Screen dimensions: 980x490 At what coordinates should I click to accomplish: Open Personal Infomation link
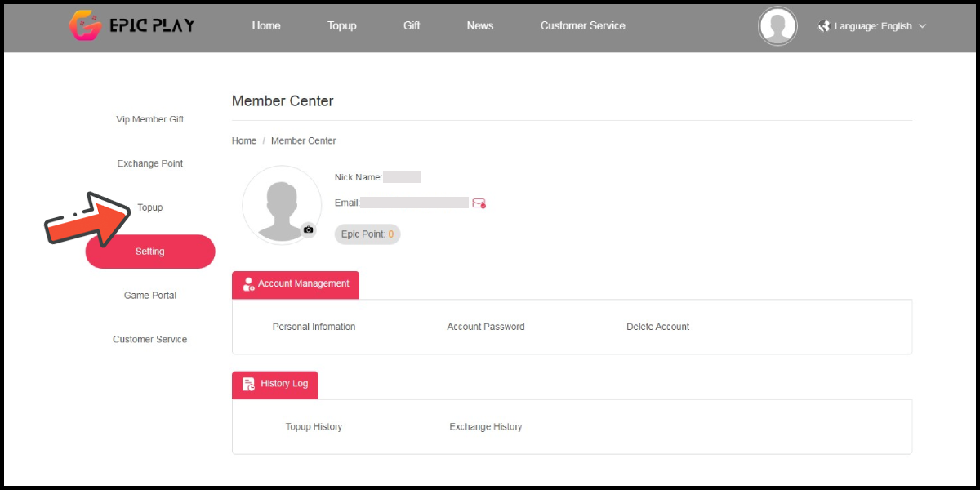[x=314, y=327]
